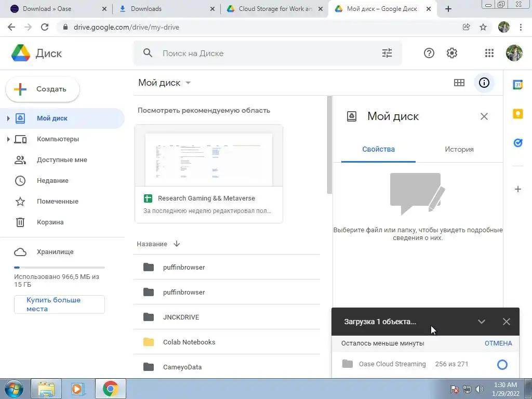Click Купить больше места button

[x=59, y=304]
